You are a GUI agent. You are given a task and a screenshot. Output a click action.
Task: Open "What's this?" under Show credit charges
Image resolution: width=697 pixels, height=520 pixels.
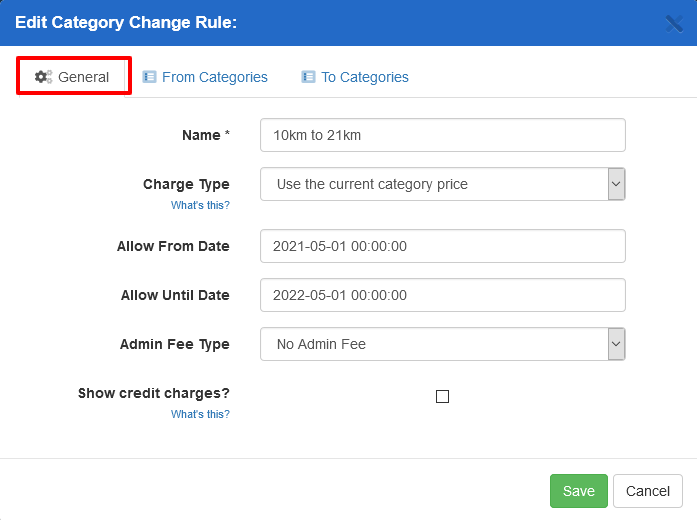pos(200,414)
